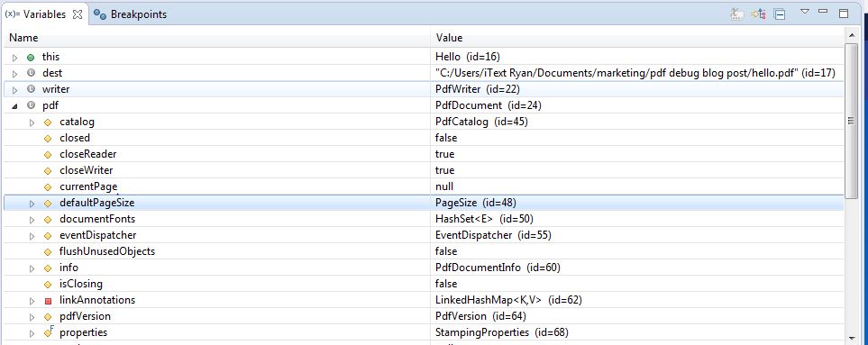Click value 'PdfDocumentInfo (id=60)'
Image resolution: width=868 pixels, height=345 pixels.
498,268
